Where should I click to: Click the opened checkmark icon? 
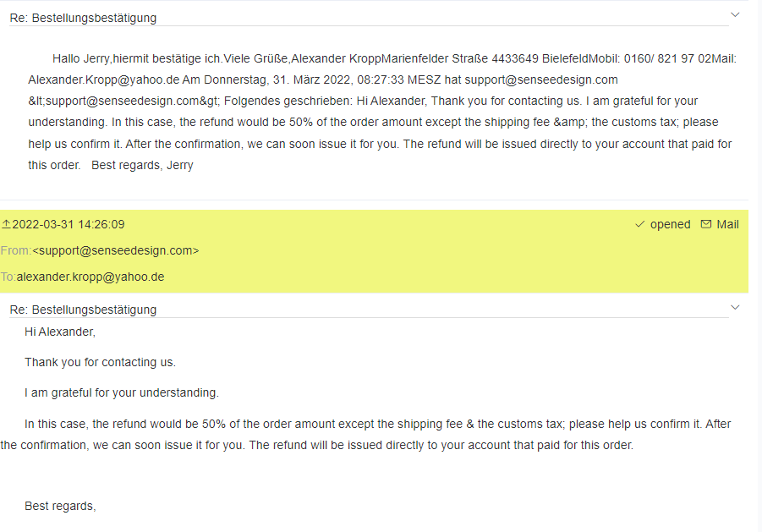(640, 225)
